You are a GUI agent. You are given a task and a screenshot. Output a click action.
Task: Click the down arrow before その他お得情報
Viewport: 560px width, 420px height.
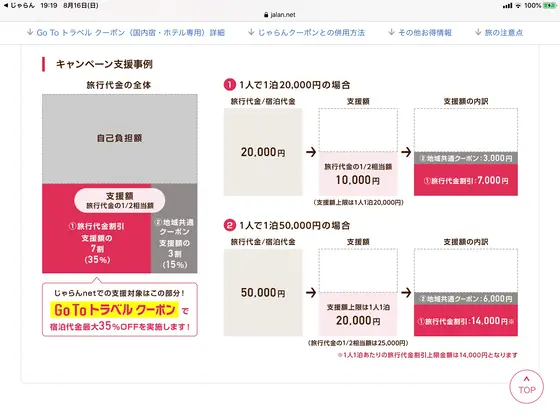pos(391,32)
